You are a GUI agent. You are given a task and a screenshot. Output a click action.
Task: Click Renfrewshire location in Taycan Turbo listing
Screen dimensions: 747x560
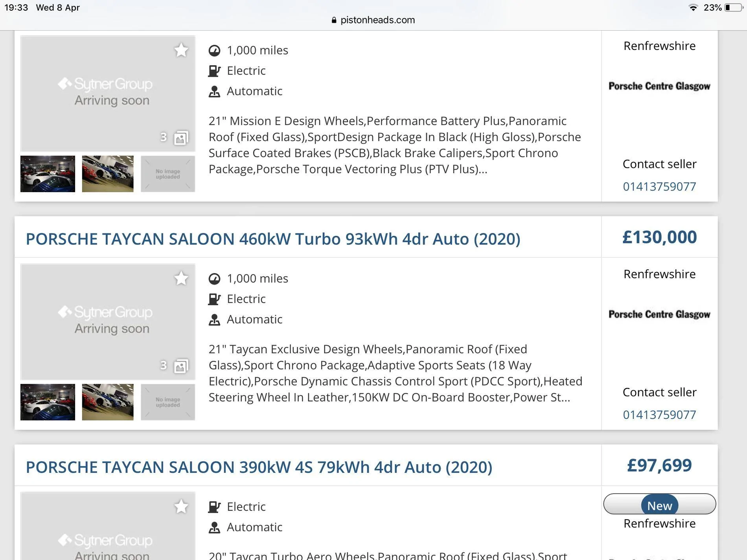(x=659, y=274)
